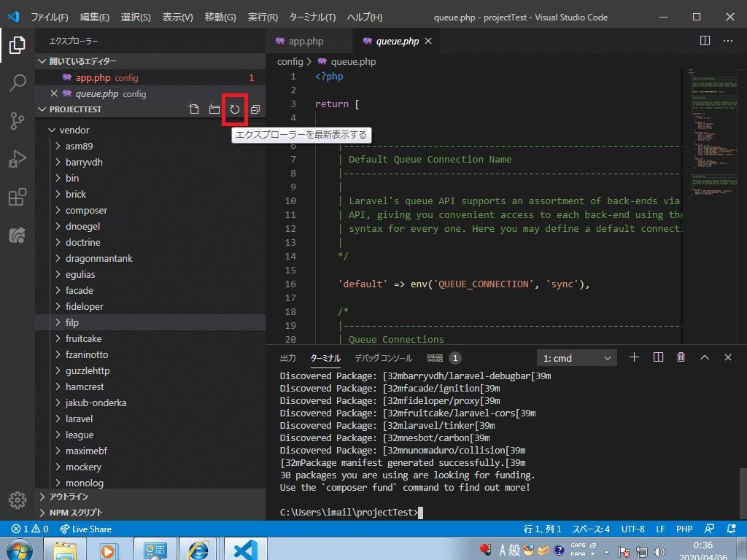Select the monolog folder
Screen dimensions: 747x560
(150, 483)
